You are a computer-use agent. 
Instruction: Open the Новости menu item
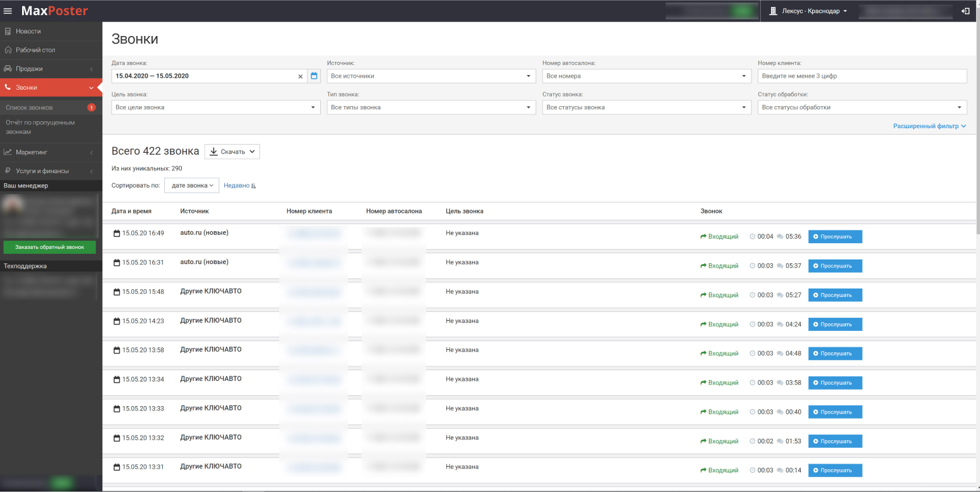51,31
